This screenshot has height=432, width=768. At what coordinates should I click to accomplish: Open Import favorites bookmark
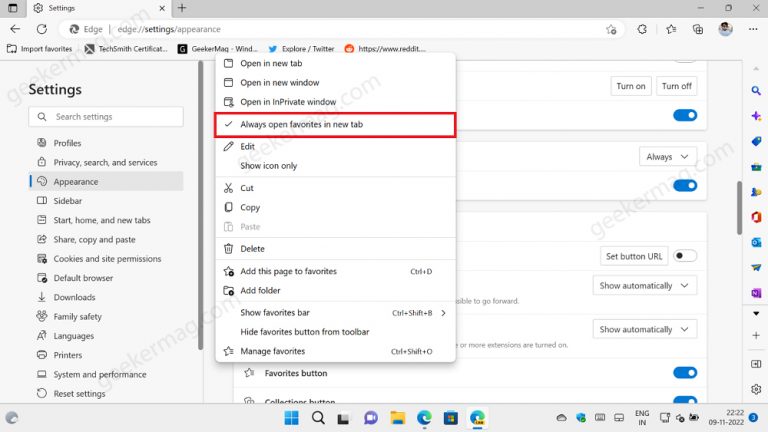coord(40,49)
